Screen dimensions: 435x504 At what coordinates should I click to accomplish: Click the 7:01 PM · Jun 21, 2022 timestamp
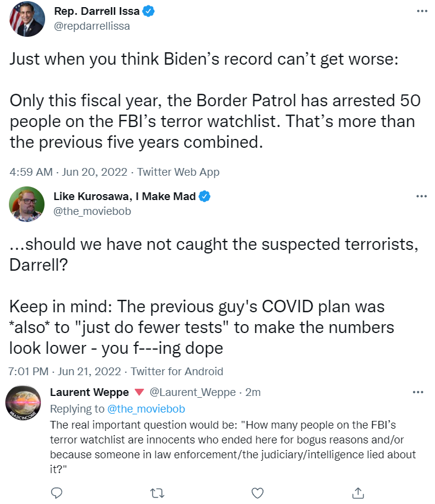tap(65, 372)
